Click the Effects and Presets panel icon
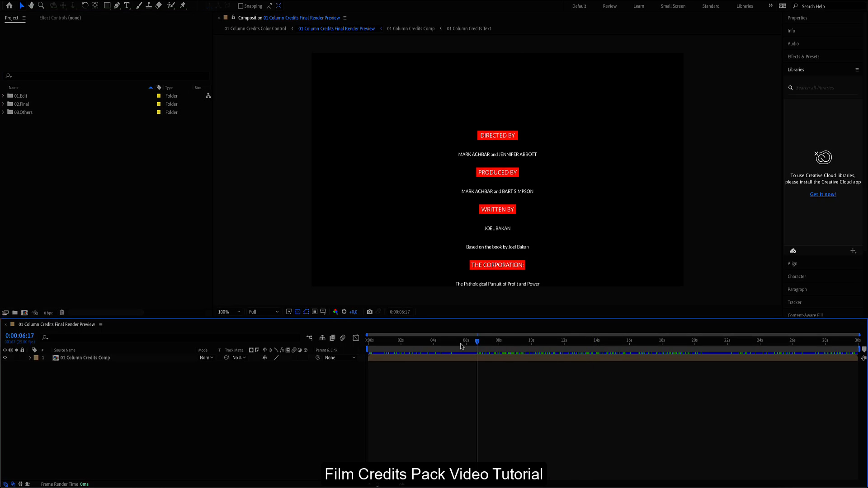Viewport: 868px width, 488px height. (804, 56)
